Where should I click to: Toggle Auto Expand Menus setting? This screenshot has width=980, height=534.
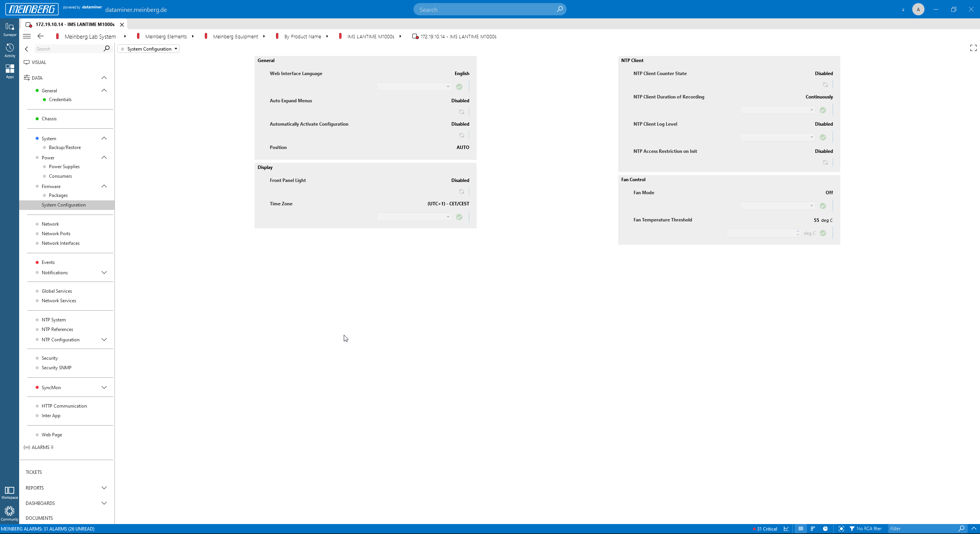(x=462, y=112)
